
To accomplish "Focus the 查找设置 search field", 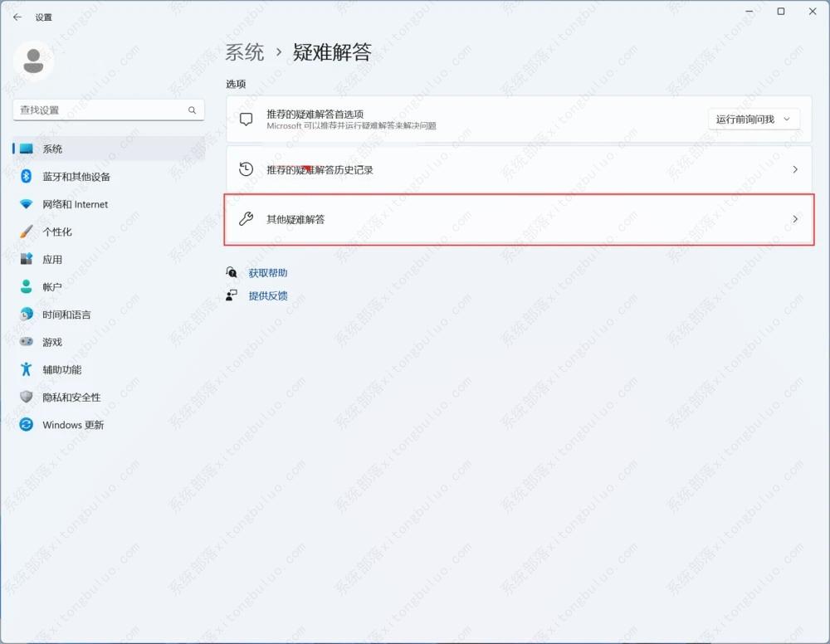I will [100, 110].
